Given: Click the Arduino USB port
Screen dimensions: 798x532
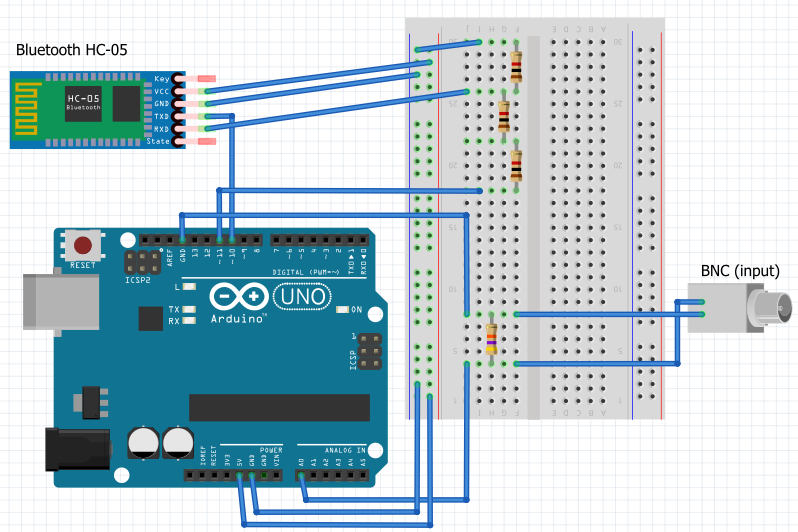Looking at the screenshot, I should tap(61, 302).
